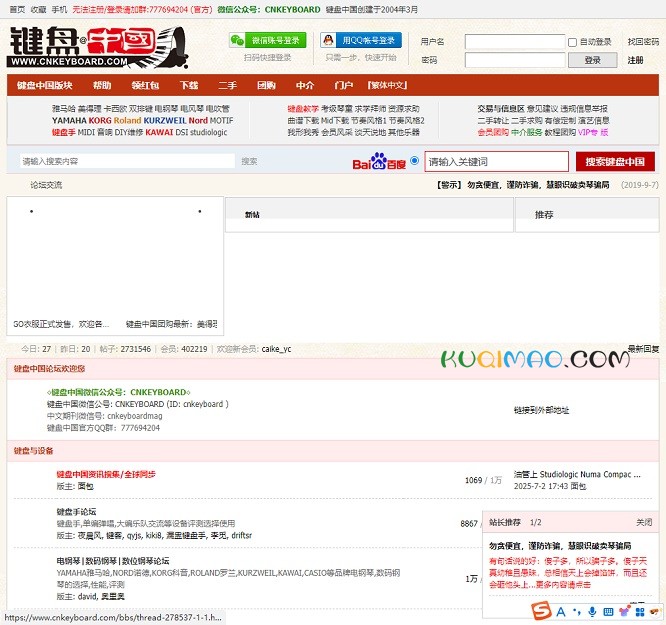Screen dimensions: 666x625
Task: Open latest post 治答上 Studiologic Numa Compac
Action: click(x=577, y=474)
